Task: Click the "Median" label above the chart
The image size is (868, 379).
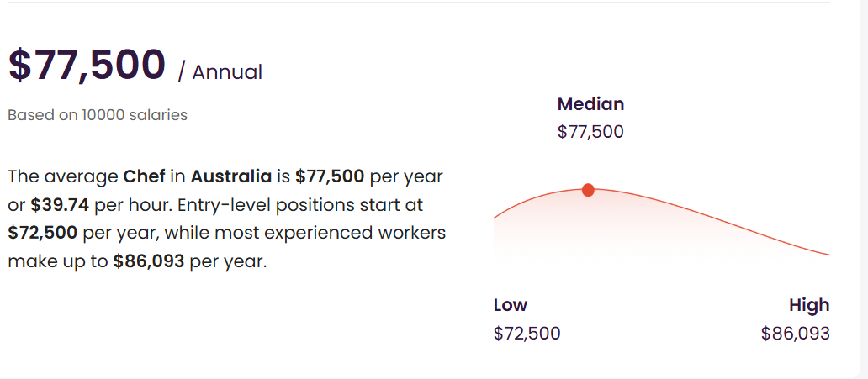Action: (x=590, y=104)
